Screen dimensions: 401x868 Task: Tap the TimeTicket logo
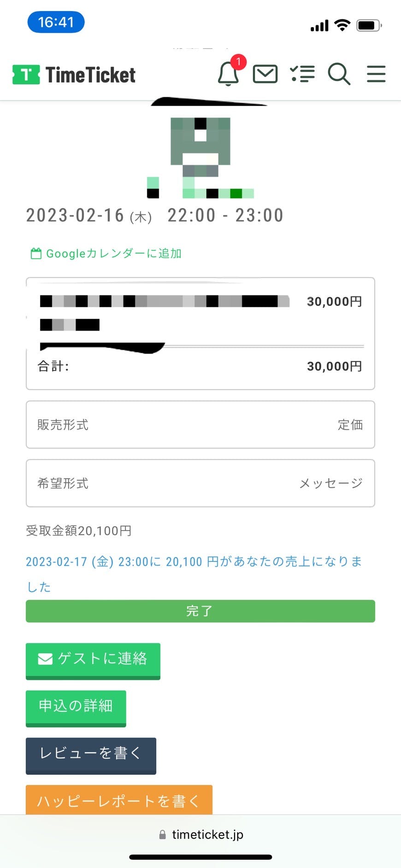click(74, 75)
